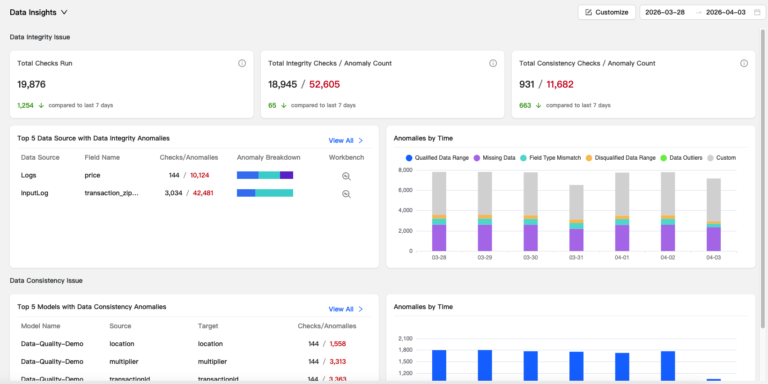Click the Model Name column header

[x=41, y=326]
